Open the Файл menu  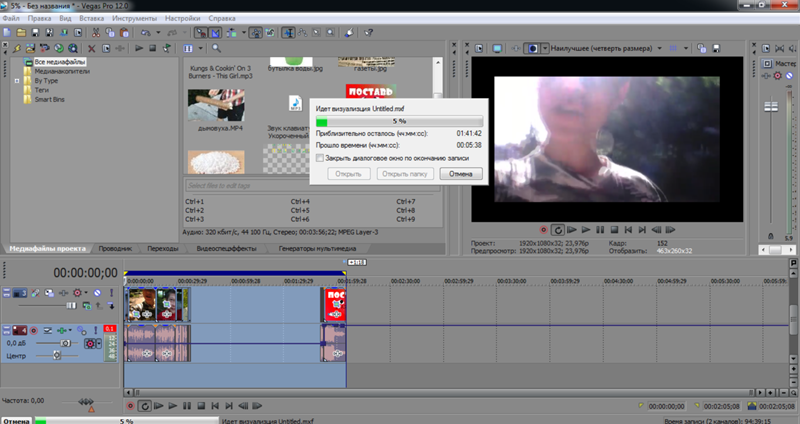(x=11, y=18)
